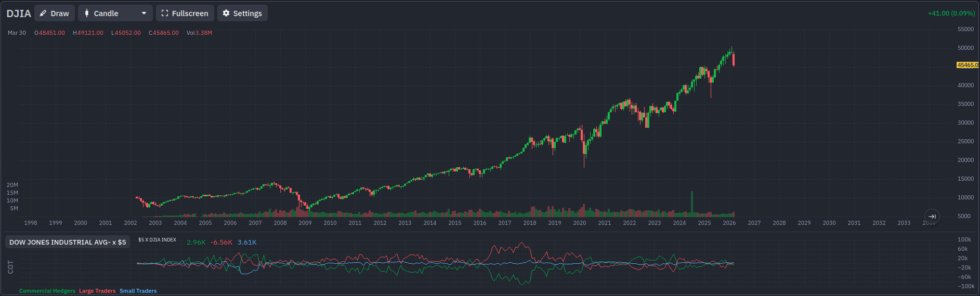
Task: Click the 100k label on the COT axis
Action: (x=964, y=239)
